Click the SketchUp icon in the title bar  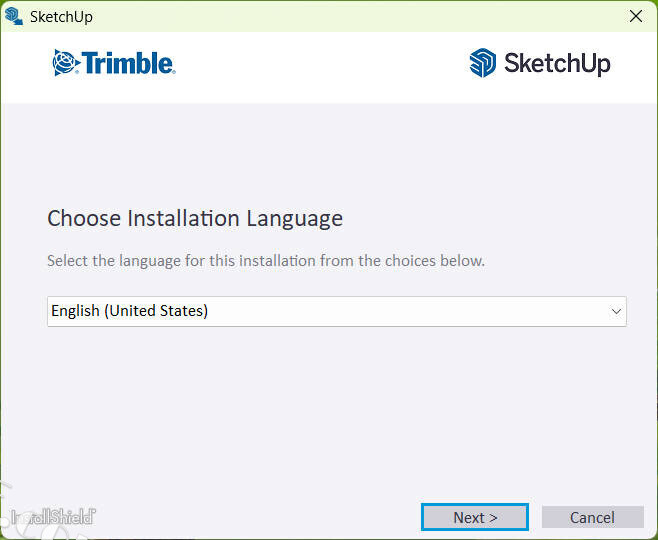click(14, 16)
